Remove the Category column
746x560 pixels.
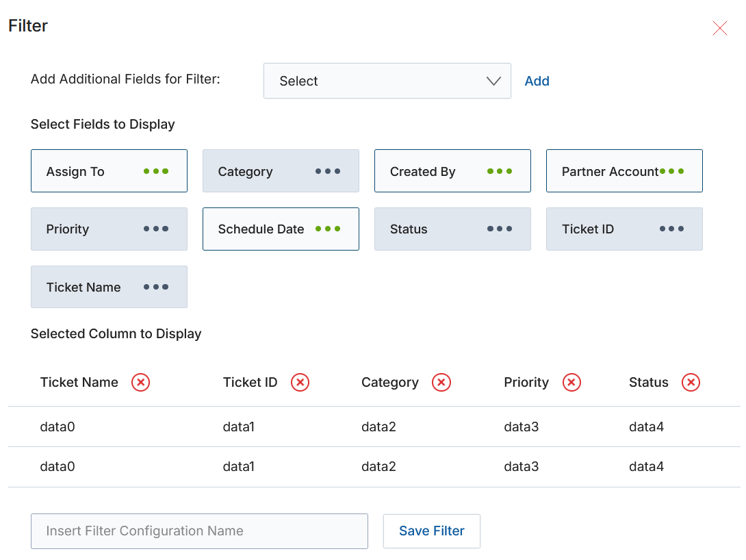[x=441, y=382]
